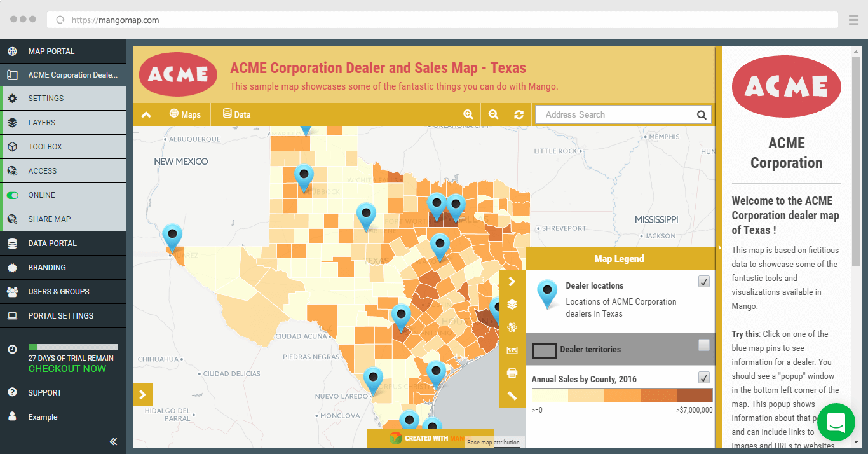Viewport: 868px width, 454px height.
Task: Collapse the Map Legend with right chevron
Action: pos(512,282)
